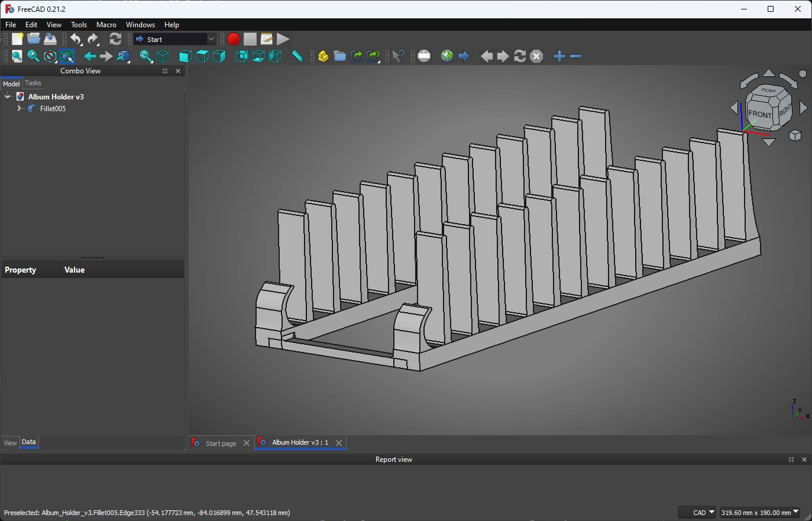Screen dimensions: 812x521
Task: Open the Edit menu
Action: (x=31, y=25)
